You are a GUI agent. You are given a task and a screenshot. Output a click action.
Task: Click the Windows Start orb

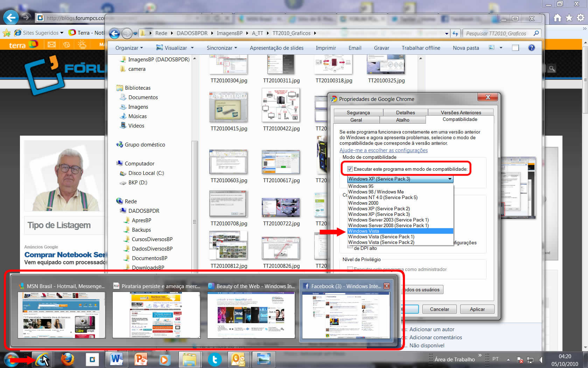click(12, 360)
